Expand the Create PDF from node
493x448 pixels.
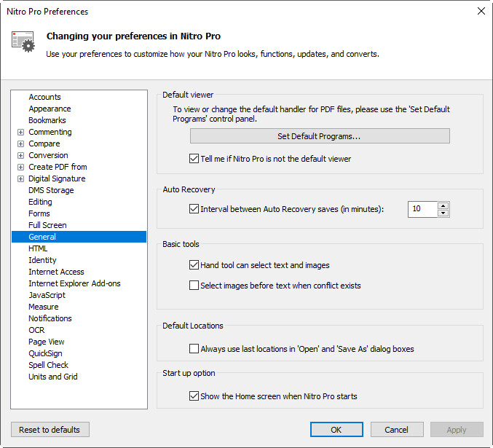(x=20, y=168)
